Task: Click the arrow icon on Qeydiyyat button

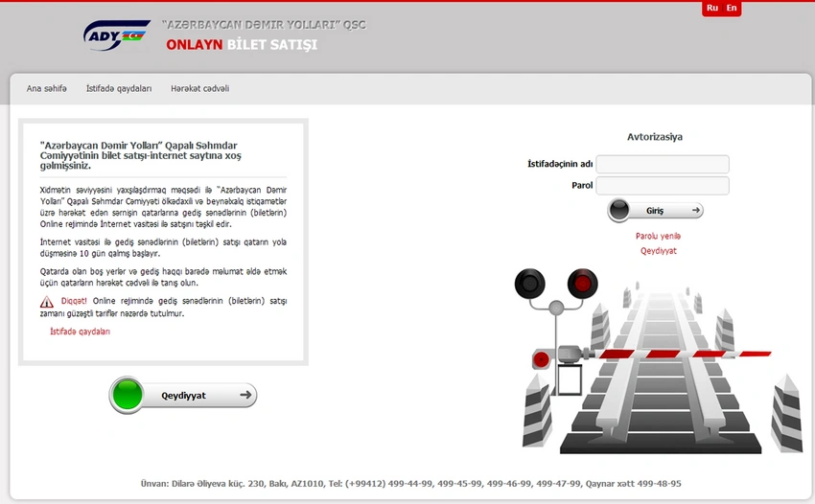Action: 246,395
